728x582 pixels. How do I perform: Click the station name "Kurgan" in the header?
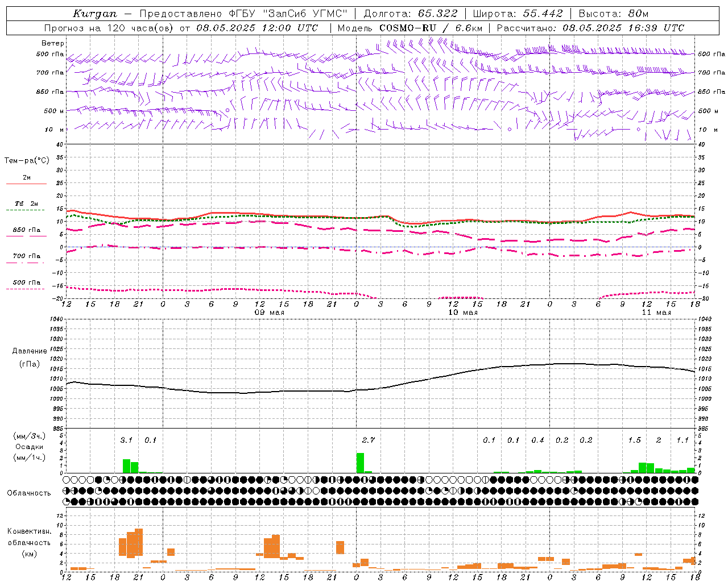[x=94, y=14]
